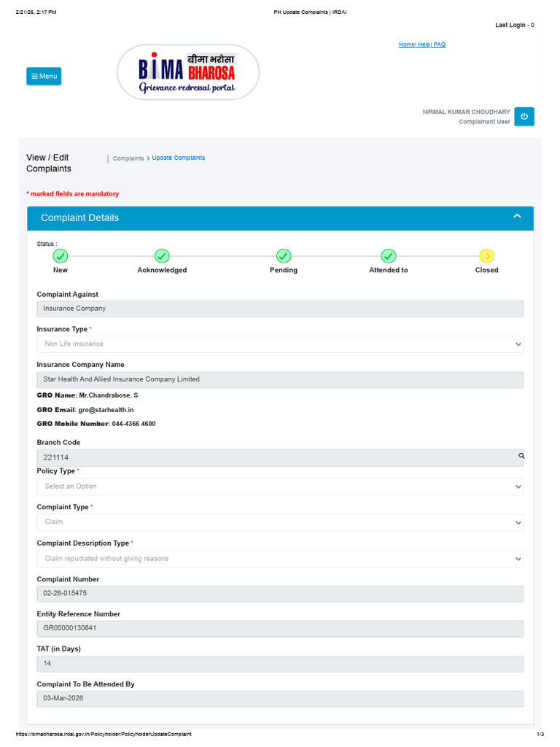Click the New status check icon

pyautogui.click(x=61, y=256)
